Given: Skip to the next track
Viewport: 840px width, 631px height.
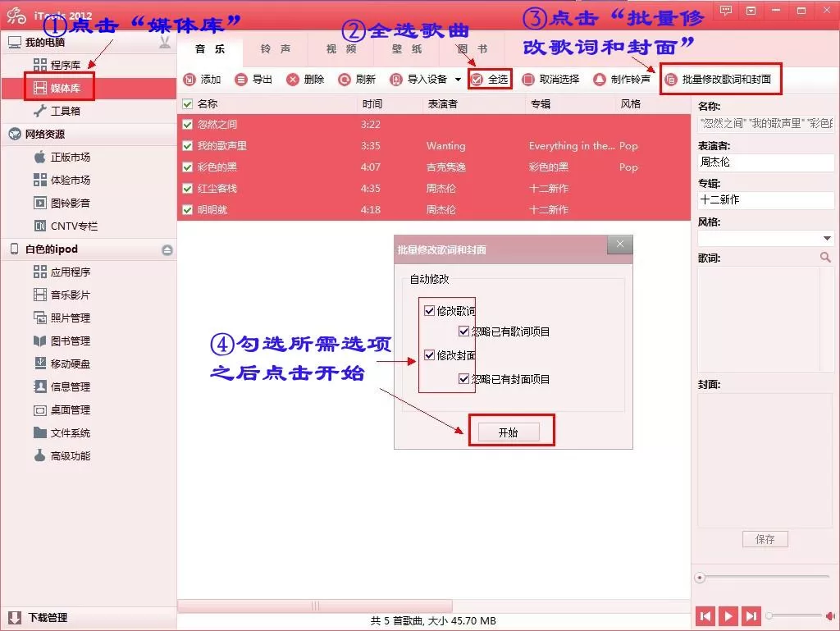Looking at the screenshot, I should pyautogui.click(x=751, y=616).
